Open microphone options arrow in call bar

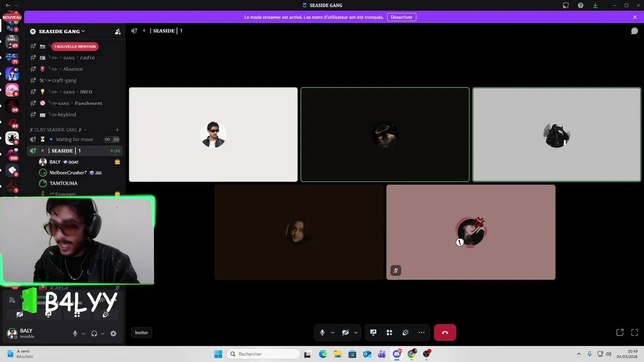click(x=333, y=332)
